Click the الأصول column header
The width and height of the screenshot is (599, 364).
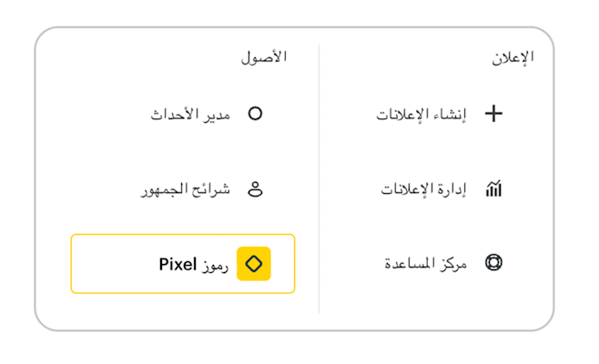click(x=264, y=57)
